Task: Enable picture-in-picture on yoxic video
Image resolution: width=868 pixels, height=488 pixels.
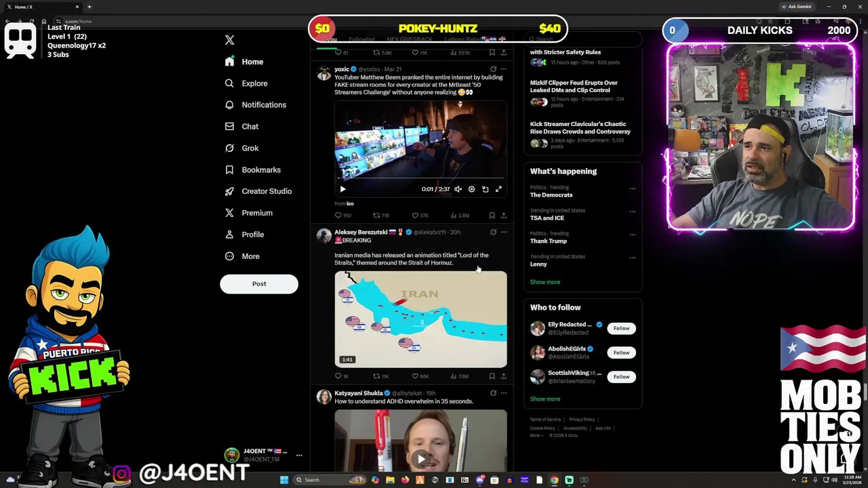Action: (x=485, y=189)
